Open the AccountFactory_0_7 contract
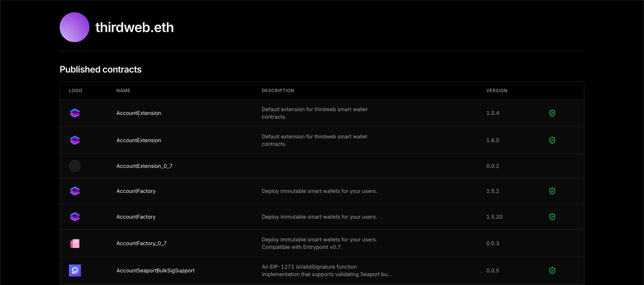This screenshot has width=644, height=285. coord(141,243)
